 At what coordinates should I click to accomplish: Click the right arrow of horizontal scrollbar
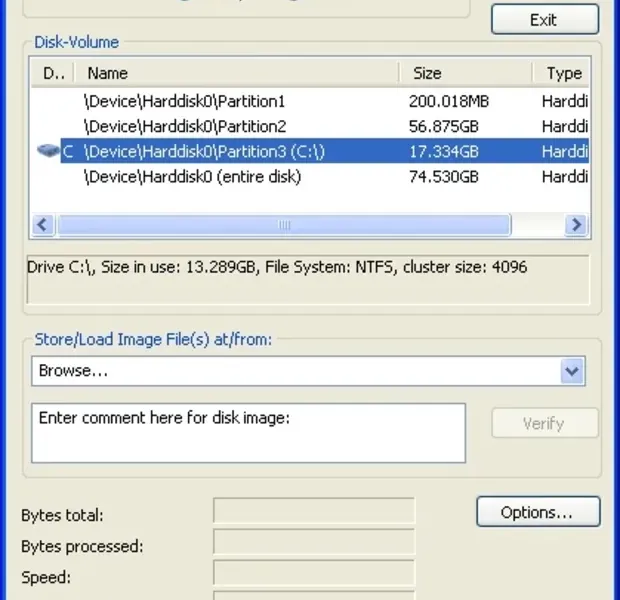click(576, 225)
